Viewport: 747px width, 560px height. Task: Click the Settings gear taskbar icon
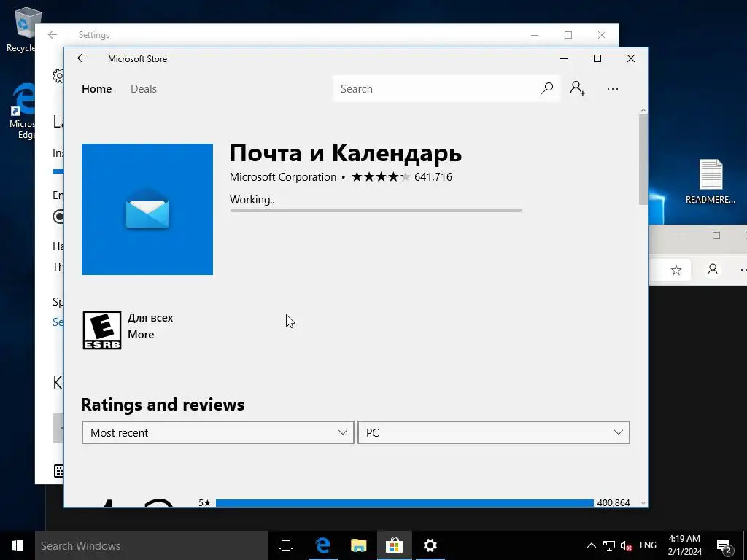[430, 545]
